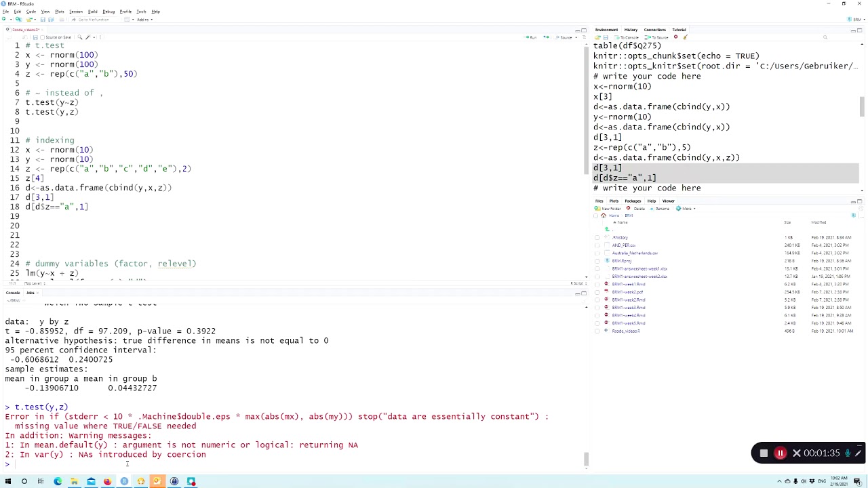Check the Australia_Netherlands.csv checkbox
This screenshot has height=488, width=868.
(x=597, y=253)
